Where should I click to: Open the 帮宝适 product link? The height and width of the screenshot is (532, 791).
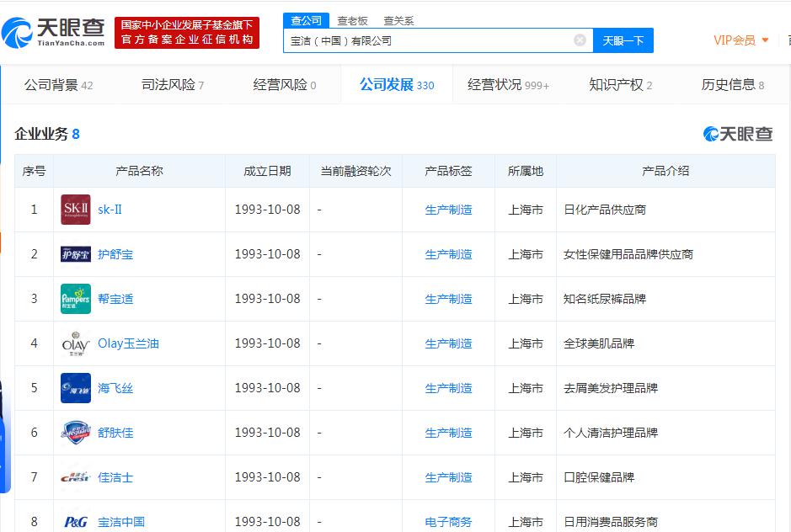115,299
